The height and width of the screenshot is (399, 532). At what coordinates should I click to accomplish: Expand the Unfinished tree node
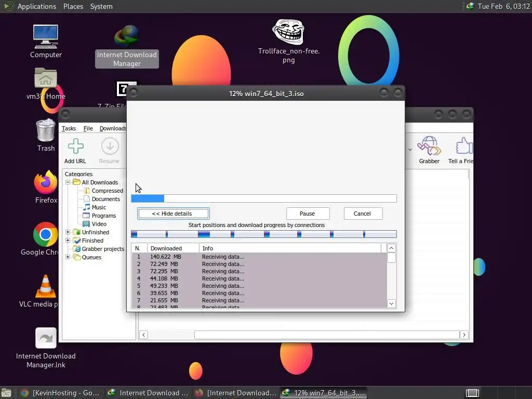pyautogui.click(x=68, y=232)
